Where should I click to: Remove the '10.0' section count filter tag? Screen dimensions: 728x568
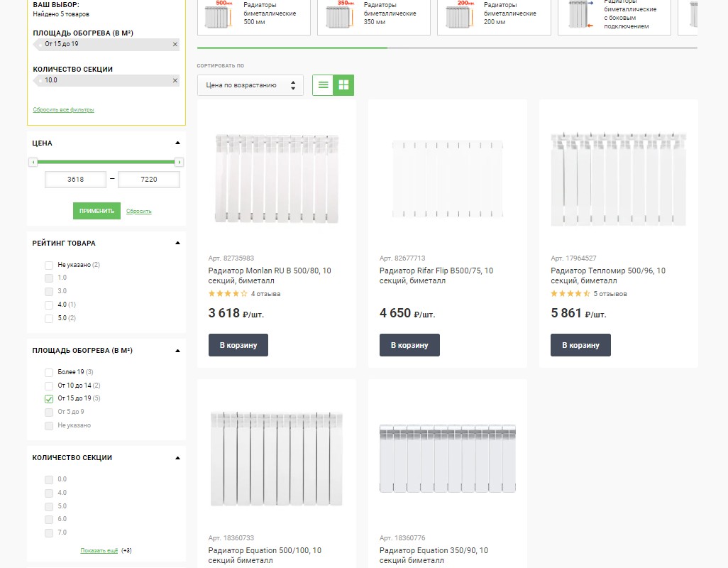[175, 81]
